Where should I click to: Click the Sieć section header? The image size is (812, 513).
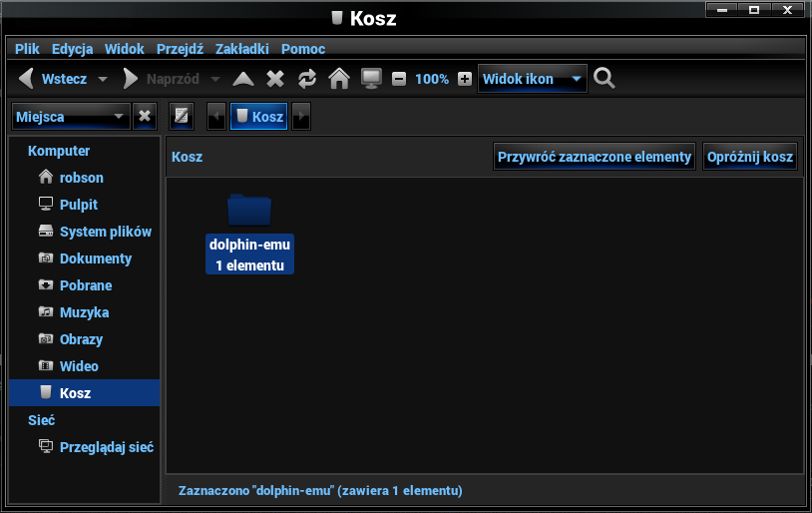tap(42, 420)
